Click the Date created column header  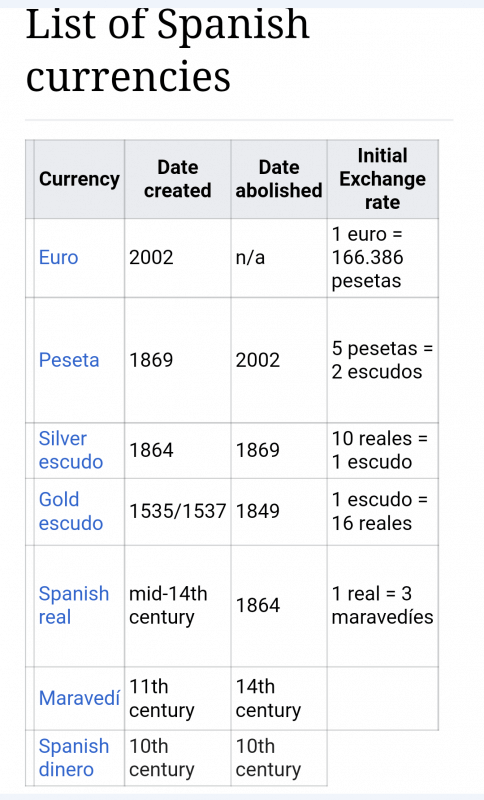[x=177, y=179]
